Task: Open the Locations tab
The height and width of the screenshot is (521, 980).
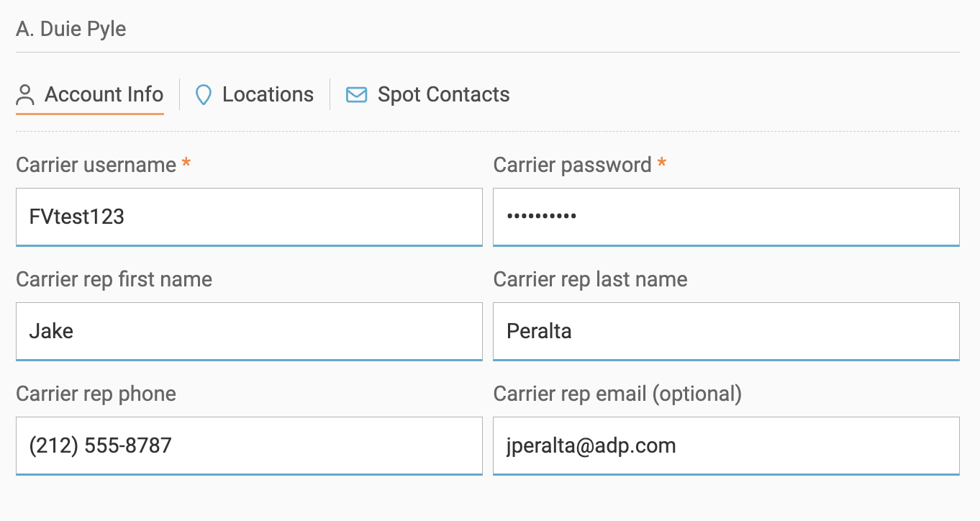Action: [x=268, y=95]
